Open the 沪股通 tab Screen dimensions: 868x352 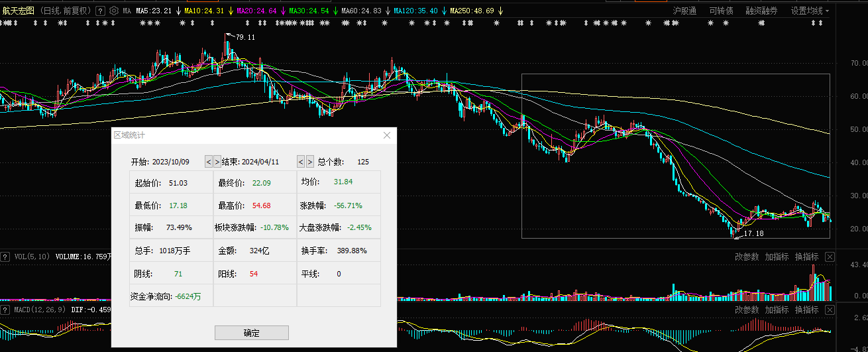[x=684, y=11]
